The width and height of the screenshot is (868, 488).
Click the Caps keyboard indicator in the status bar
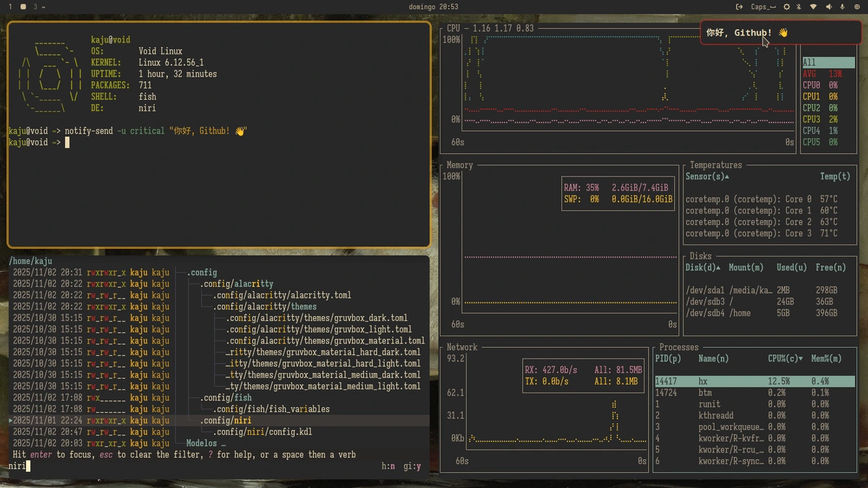pos(762,7)
